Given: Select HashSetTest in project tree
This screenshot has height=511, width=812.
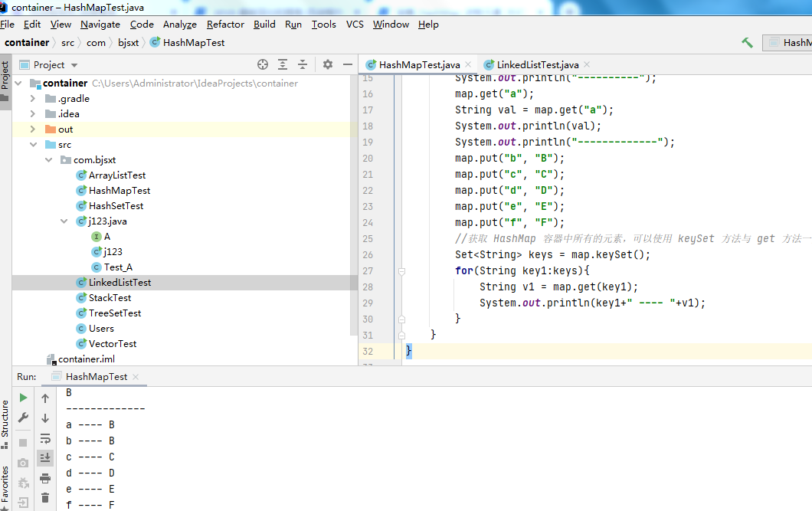Looking at the screenshot, I should pos(116,206).
